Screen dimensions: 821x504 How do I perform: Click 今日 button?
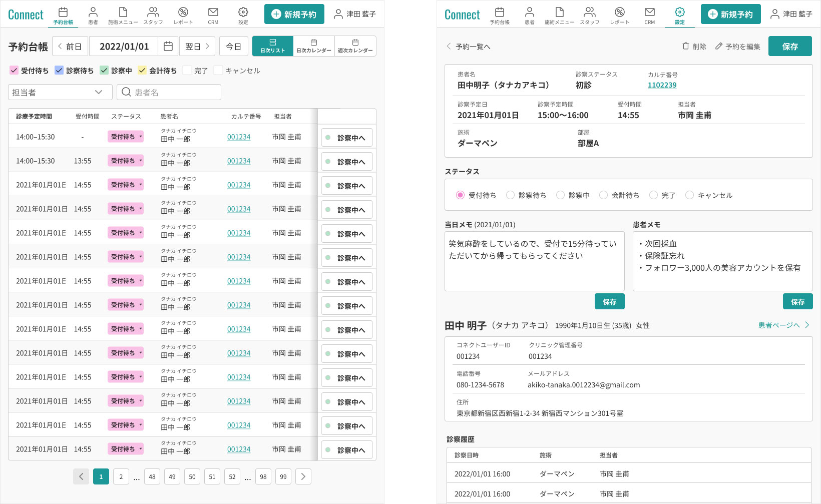click(x=234, y=47)
